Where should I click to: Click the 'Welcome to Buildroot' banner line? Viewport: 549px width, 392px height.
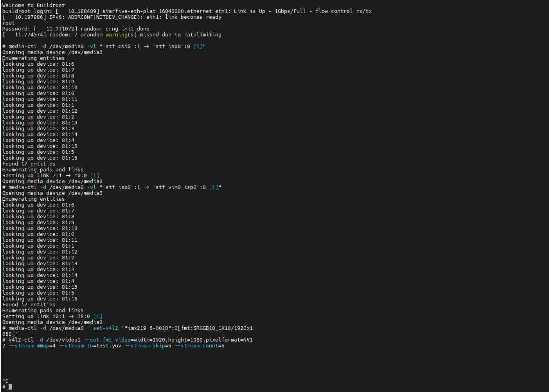click(x=33, y=5)
